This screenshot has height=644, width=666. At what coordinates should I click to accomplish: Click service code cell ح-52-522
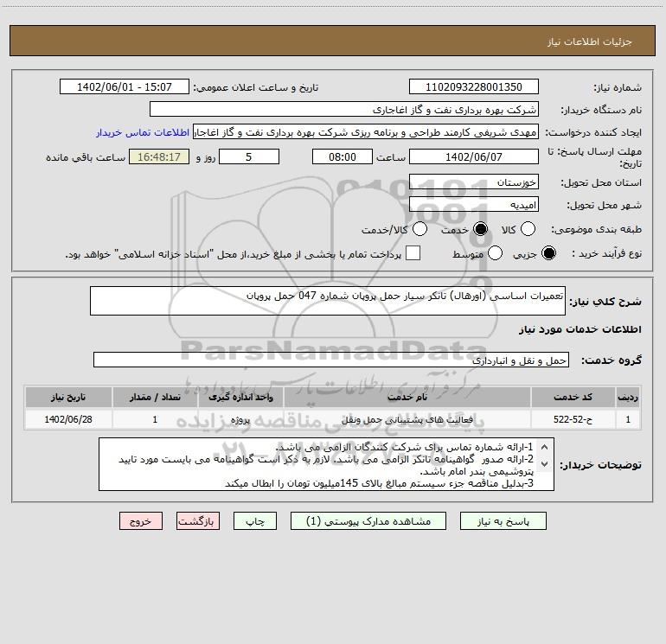click(x=573, y=419)
